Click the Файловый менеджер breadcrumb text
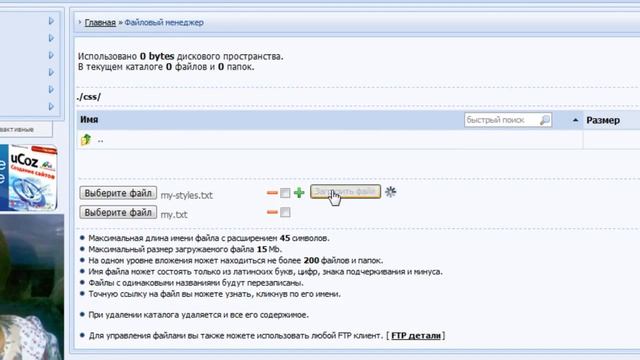Viewport: 640px width, 360px height. 164,22
